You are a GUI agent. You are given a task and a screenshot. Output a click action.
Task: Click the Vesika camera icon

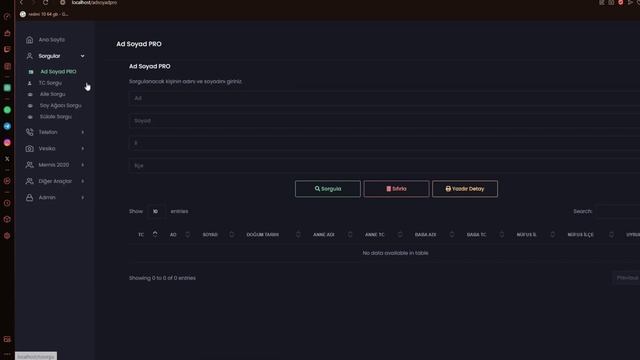coord(29,149)
